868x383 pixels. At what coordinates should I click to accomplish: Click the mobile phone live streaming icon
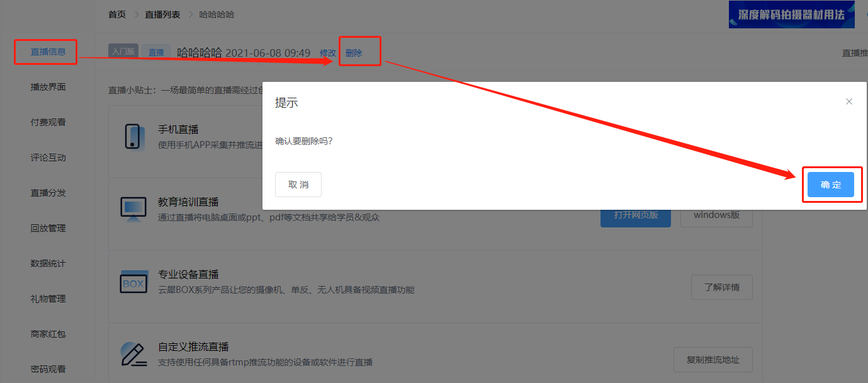[x=133, y=137]
